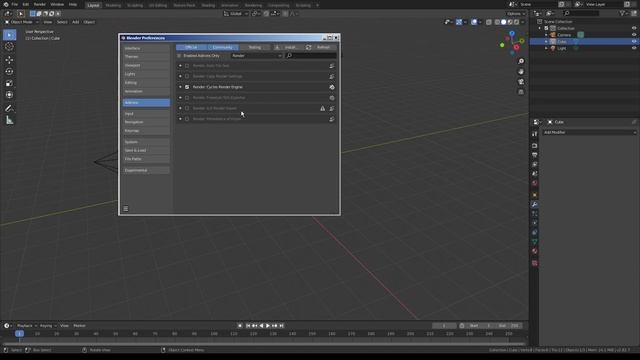Click the viewport zoom magnifier icon
The image size is (640, 360).
coord(521,61)
